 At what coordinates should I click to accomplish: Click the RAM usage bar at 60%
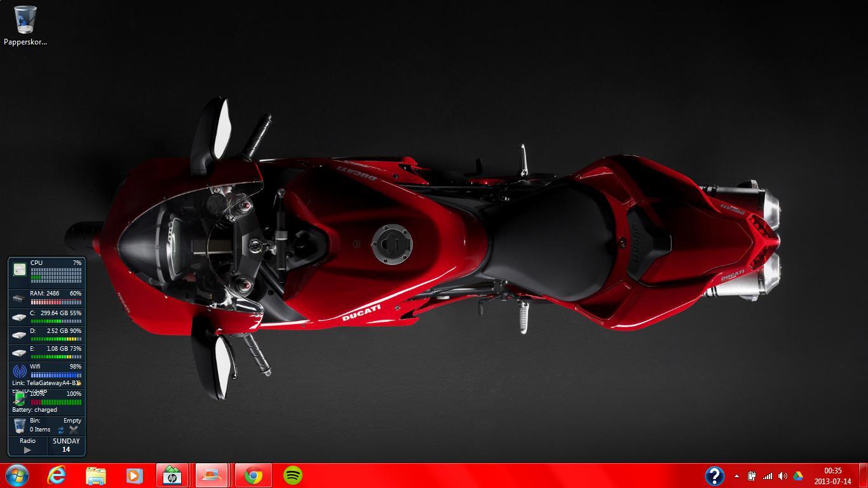(x=56, y=302)
